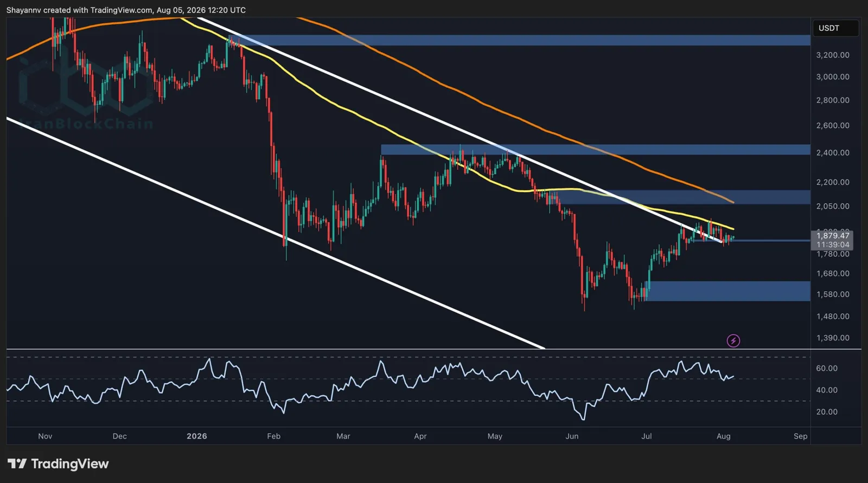Select the 2,800.00 price scale value
The height and width of the screenshot is (483, 868).
pyautogui.click(x=833, y=100)
